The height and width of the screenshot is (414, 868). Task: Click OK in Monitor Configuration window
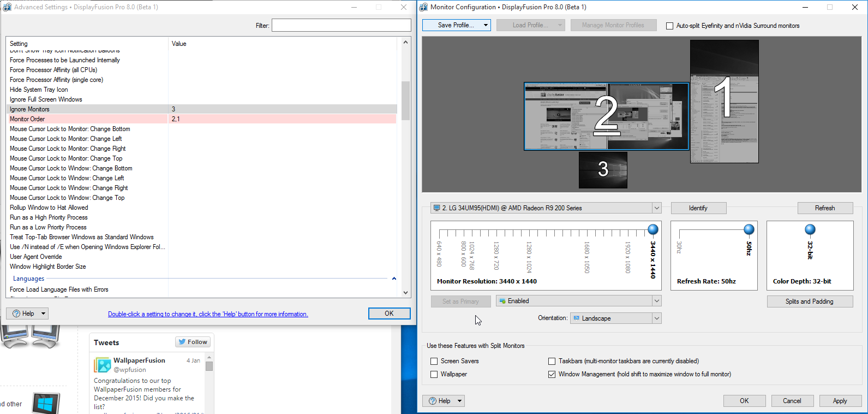[x=744, y=401]
